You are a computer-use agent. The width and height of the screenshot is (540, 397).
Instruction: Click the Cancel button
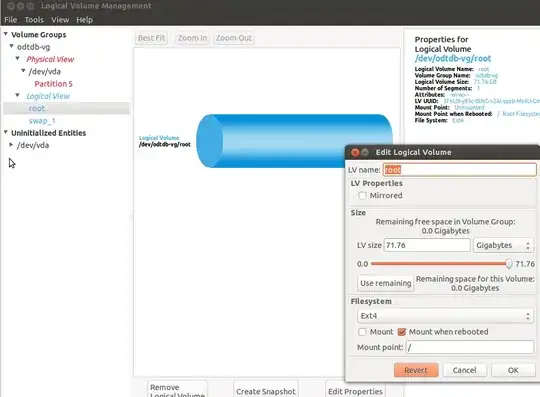[x=465, y=370]
